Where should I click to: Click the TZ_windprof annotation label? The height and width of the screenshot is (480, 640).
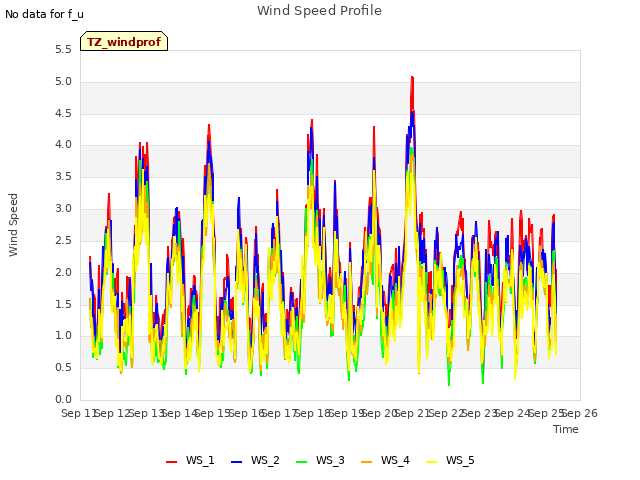tap(124, 41)
